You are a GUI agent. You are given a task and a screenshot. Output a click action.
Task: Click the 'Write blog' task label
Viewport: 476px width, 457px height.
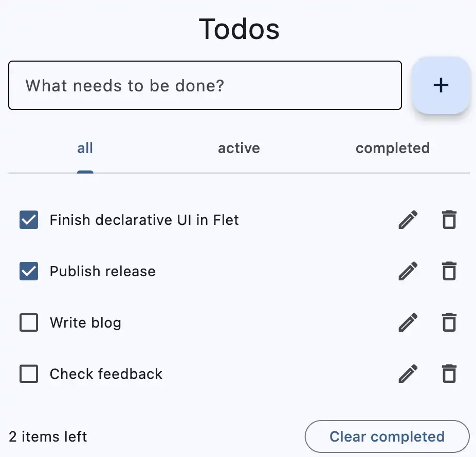(85, 322)
